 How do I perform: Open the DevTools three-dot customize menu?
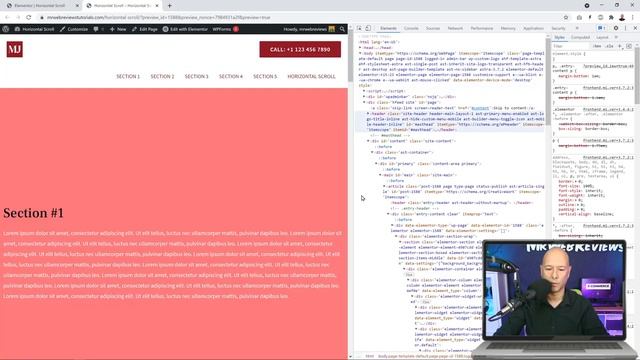(x=625, y=28)
